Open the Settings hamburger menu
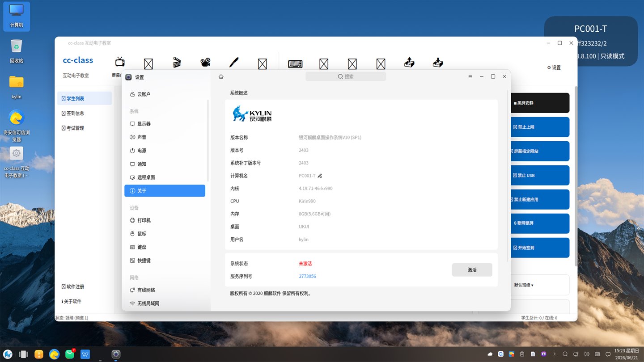This screenshot has width=644, height=362. coord(470,77)
